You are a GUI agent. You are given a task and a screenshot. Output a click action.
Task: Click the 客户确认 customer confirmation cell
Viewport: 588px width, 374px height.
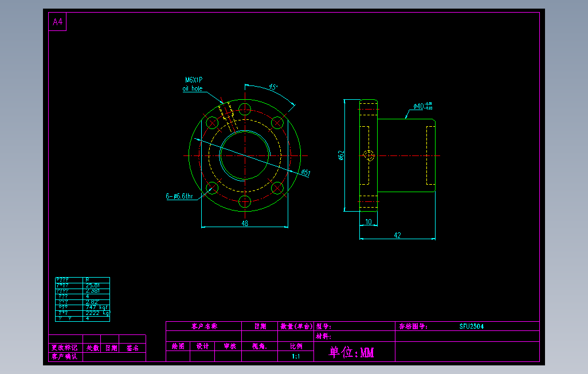pos(65,356)
